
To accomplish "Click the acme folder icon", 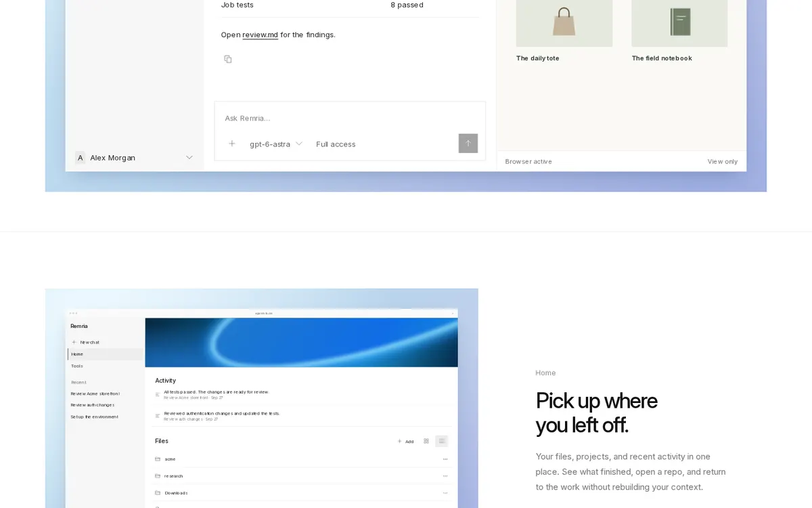I will pyautogui.click(x=158, y=459).
